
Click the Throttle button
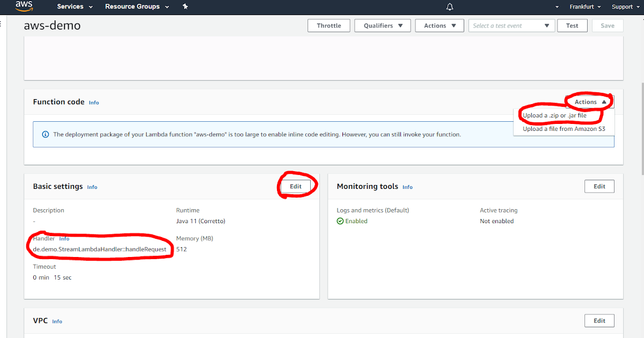coord(328,25)
